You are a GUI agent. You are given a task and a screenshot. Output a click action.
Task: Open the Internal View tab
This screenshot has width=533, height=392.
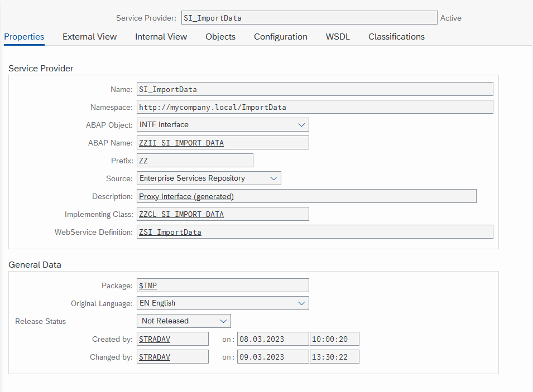coord(161,37)
